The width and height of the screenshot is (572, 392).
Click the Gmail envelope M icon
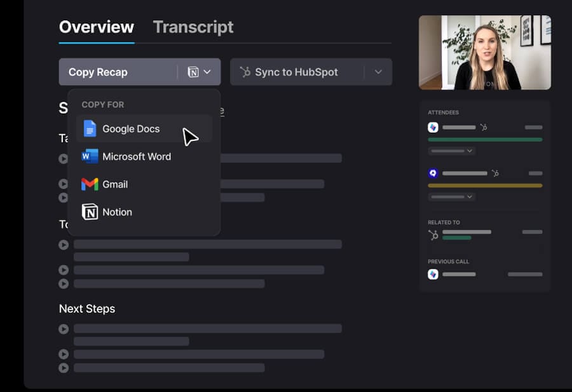pyautogui.click(x=90, y=184)
